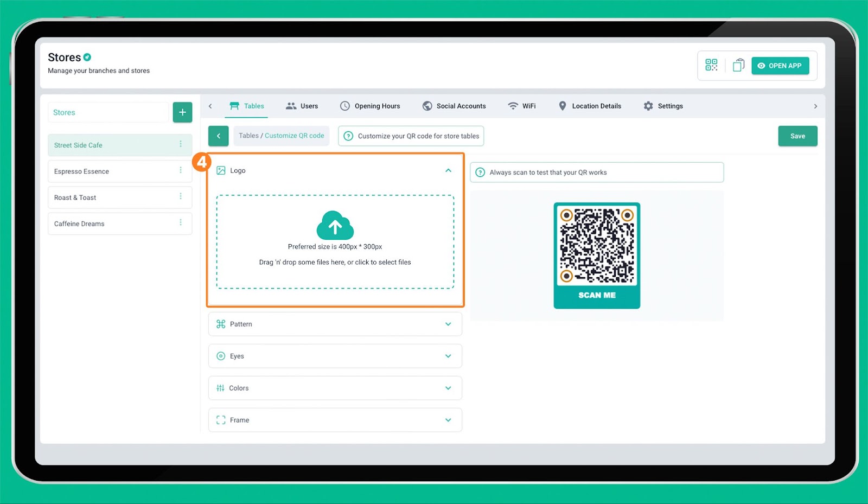Click the Colors sliders icon
868x504 pixels.
click(x=220, y=388)
